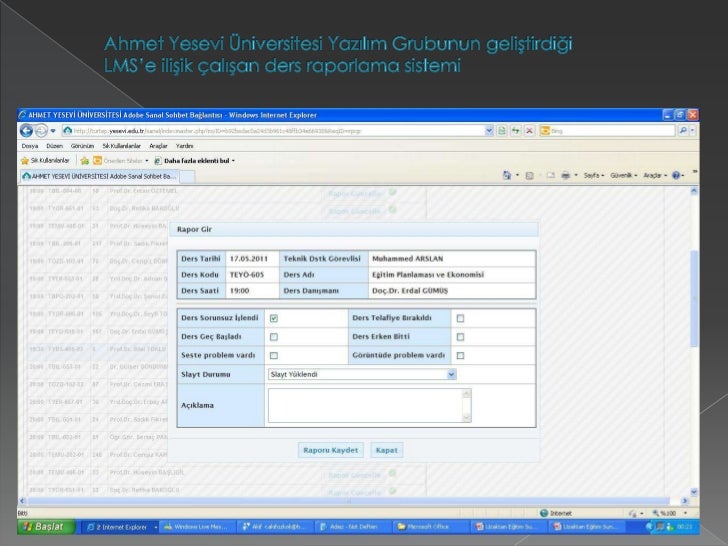
Task: Click the Açıklama text area scroll down arrow
Action: click(x=467, y=418)
